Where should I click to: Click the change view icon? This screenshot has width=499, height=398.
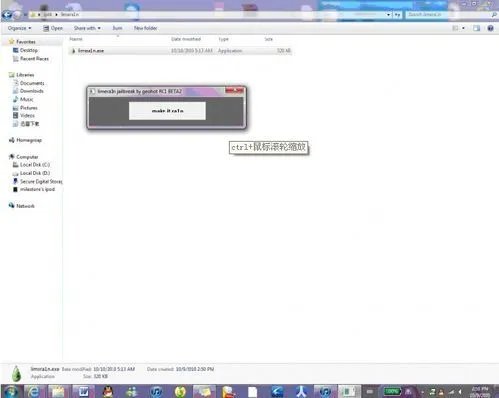pos(455,28)
